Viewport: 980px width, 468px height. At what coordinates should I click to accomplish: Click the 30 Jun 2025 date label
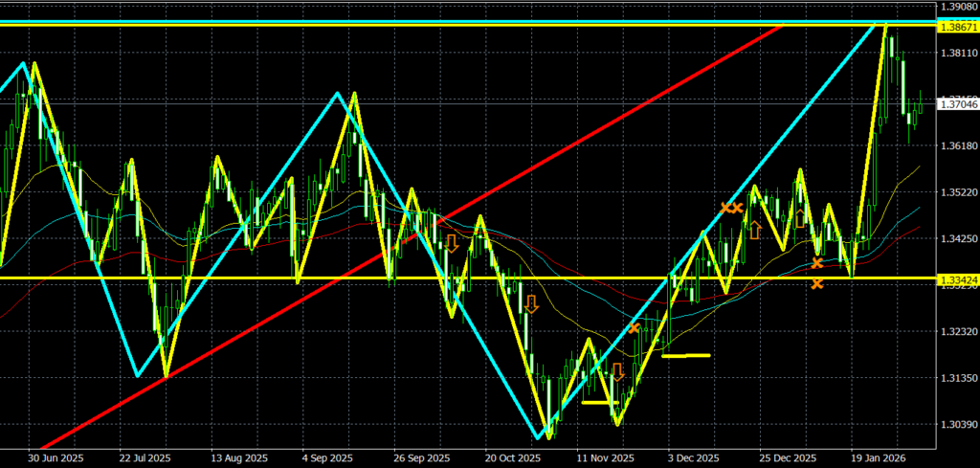pyautogui.click(x=56, y=457)
